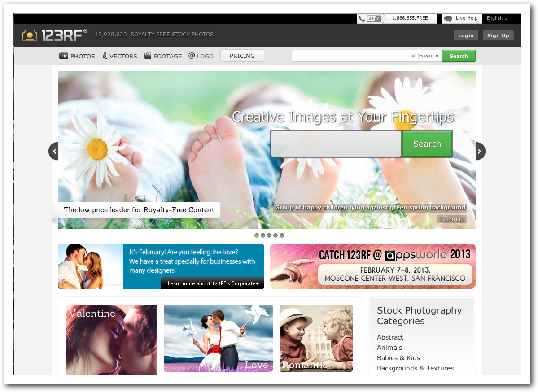The width and height of the screenshot is (538, 392).
Task: Open the FOOTAGE menu
Action: [163, 56]
